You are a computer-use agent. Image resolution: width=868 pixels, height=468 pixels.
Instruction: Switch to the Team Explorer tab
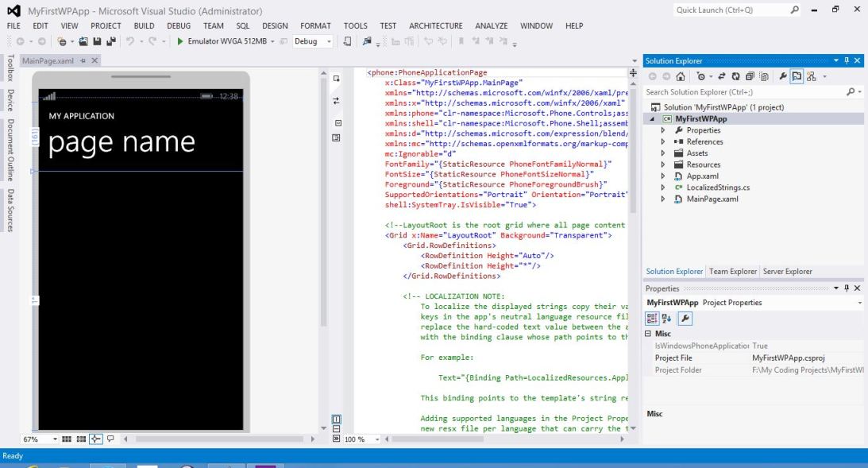pos(732,272)
